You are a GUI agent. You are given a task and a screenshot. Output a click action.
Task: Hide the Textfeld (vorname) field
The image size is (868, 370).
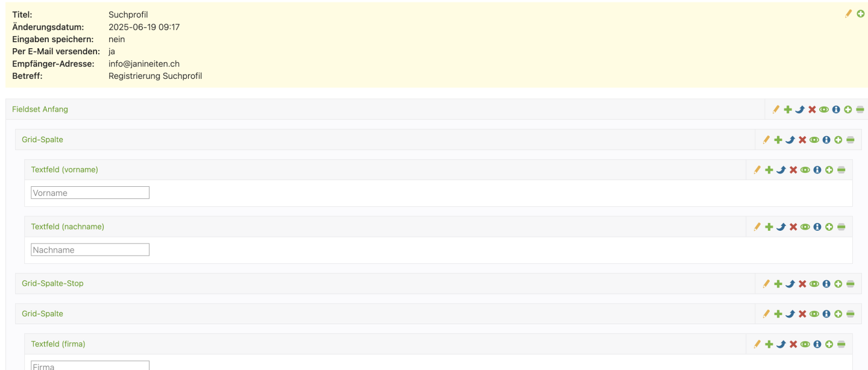(805, 170)
